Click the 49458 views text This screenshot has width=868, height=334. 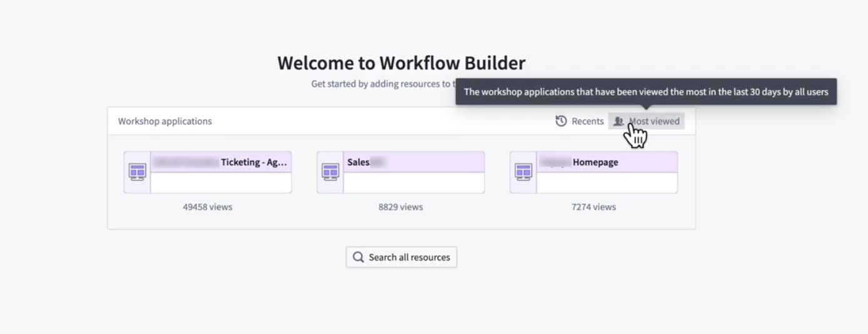[x=208, y=207]
